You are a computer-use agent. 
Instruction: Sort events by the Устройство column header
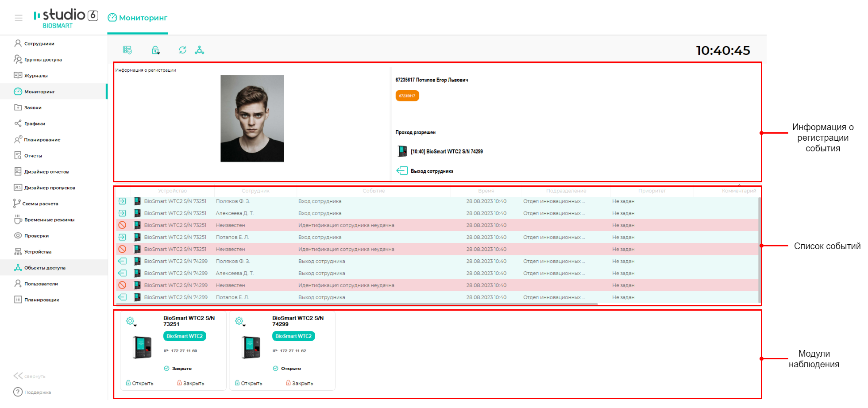click(x=173, y=191)
